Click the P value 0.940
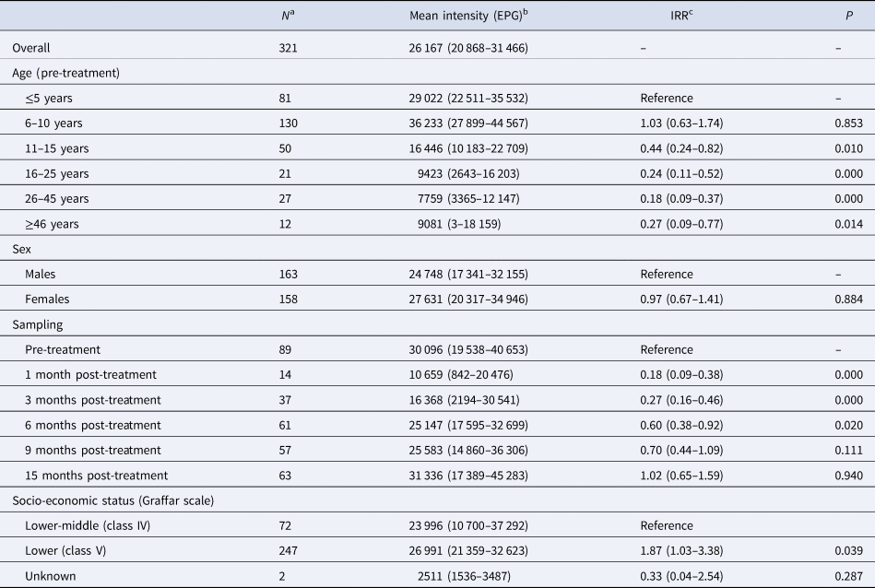 838,476
